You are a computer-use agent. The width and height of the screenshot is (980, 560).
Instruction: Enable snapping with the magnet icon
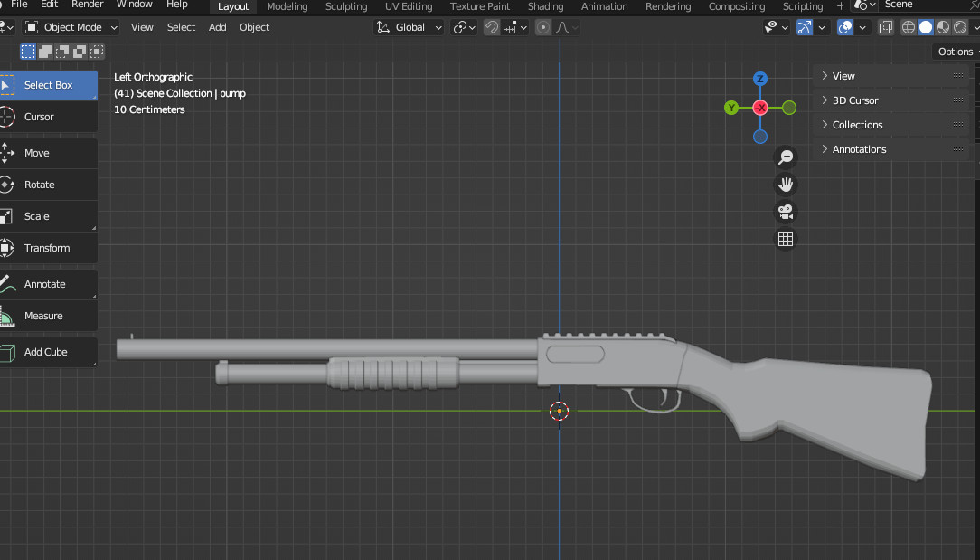[489, 27]
